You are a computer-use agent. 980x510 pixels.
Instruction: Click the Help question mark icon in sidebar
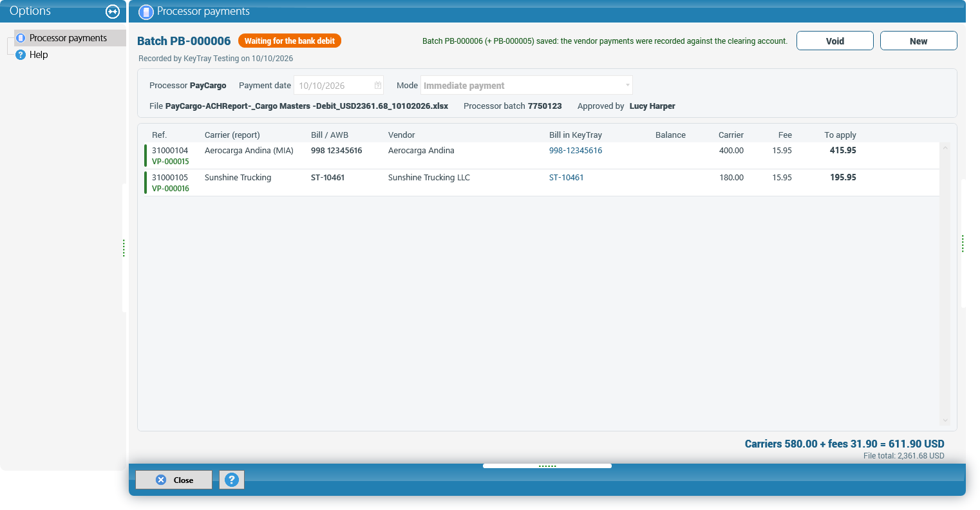point(21,55)
